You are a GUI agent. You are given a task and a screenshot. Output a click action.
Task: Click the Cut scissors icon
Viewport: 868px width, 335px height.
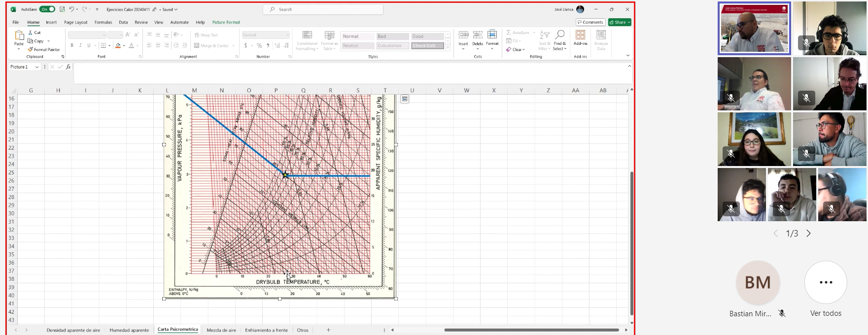coord(31,33)
